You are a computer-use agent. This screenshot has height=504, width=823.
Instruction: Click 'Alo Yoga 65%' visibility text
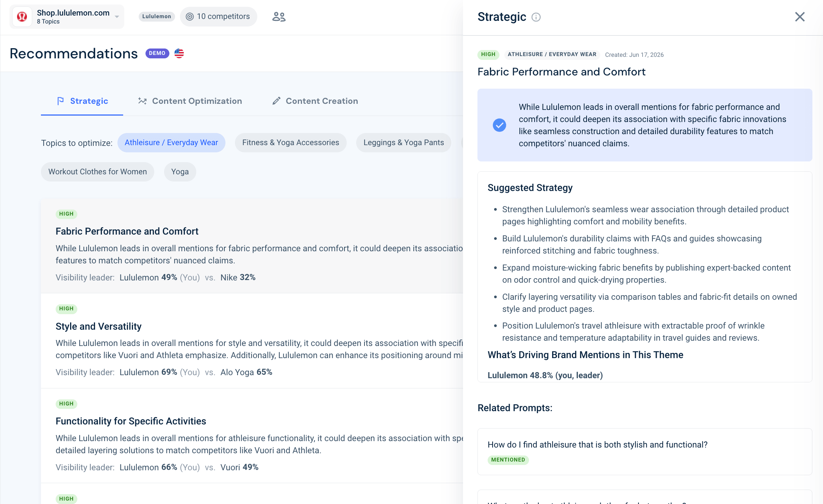[x=246, y=373]
